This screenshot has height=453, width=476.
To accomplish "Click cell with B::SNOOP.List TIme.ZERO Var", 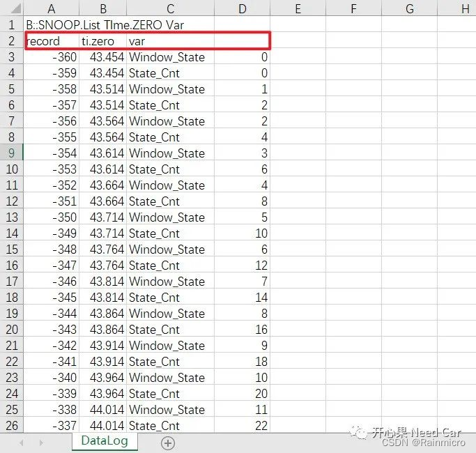I will point(105,24).
